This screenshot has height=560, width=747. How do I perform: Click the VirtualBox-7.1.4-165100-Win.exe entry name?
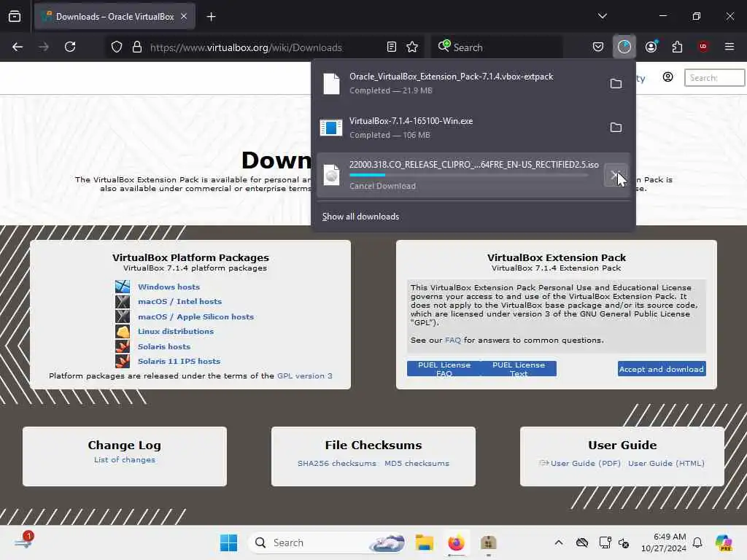pyautogui.click(x=411, y=121)
